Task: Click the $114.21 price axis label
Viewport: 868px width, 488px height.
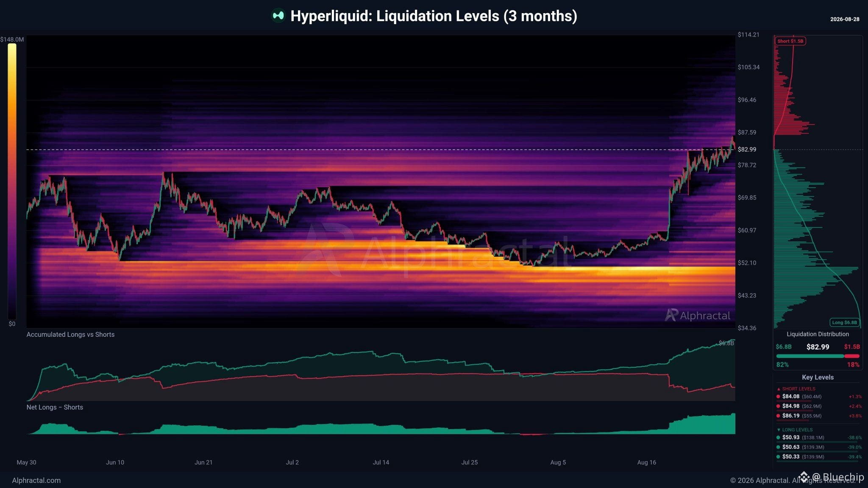Action: (748, 35)
